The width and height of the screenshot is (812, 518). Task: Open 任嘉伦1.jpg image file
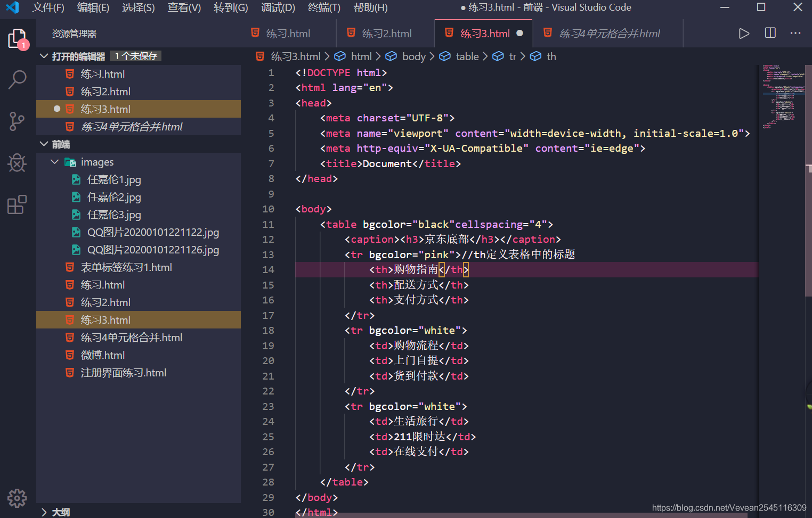[139, 179]
